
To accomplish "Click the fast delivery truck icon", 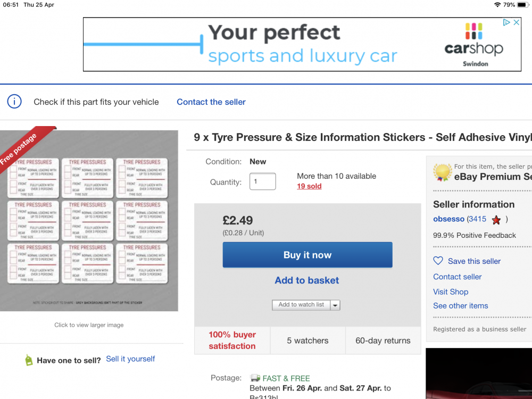I will click(255, 378).
